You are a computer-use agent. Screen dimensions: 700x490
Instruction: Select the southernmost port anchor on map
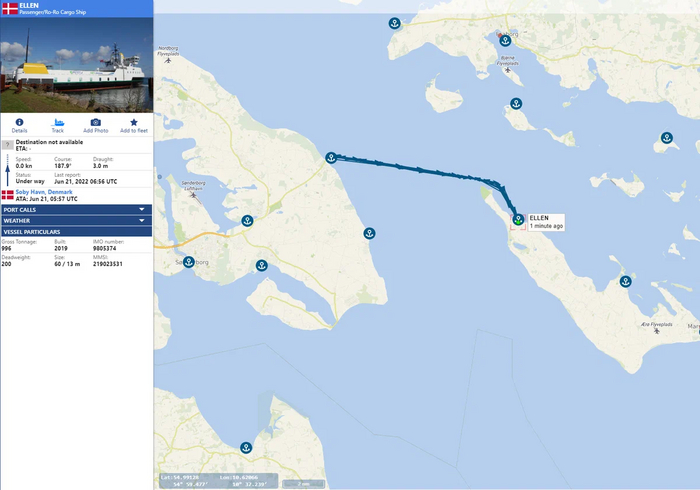[x=245, y=447]
